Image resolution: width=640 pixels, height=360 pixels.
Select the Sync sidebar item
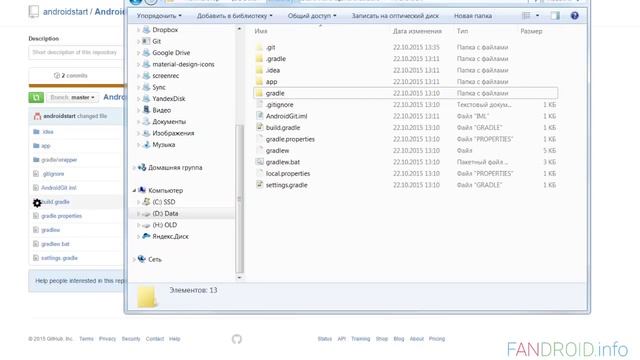point(159,87)
